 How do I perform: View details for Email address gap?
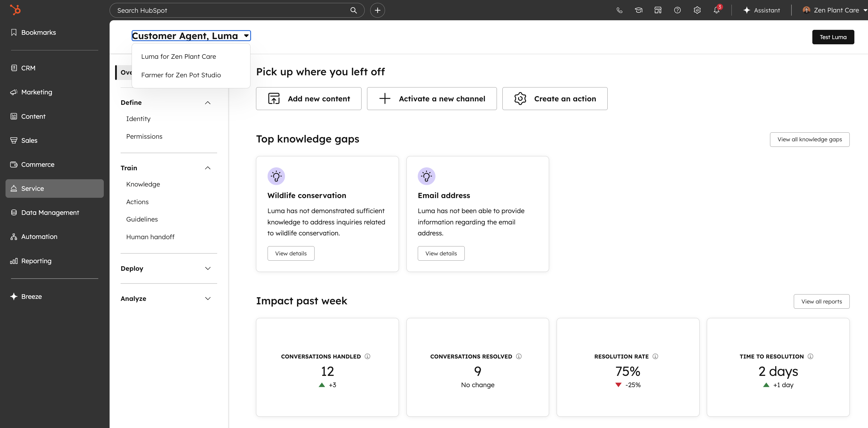pyautogui.click(x=441, y=253)
